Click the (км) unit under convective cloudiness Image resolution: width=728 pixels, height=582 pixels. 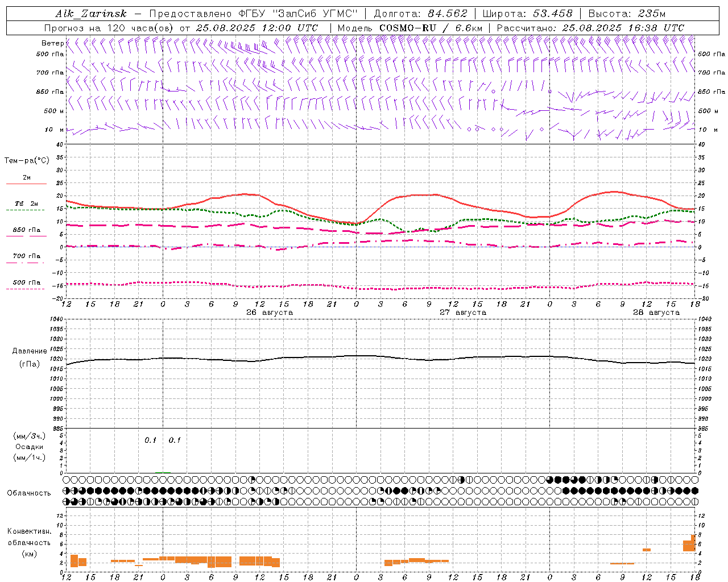coord(29,554)
